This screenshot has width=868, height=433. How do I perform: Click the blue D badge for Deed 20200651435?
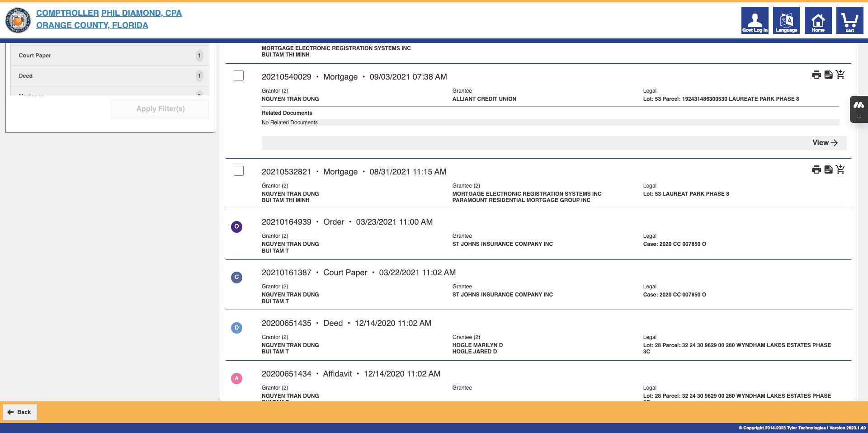[236, 328]
